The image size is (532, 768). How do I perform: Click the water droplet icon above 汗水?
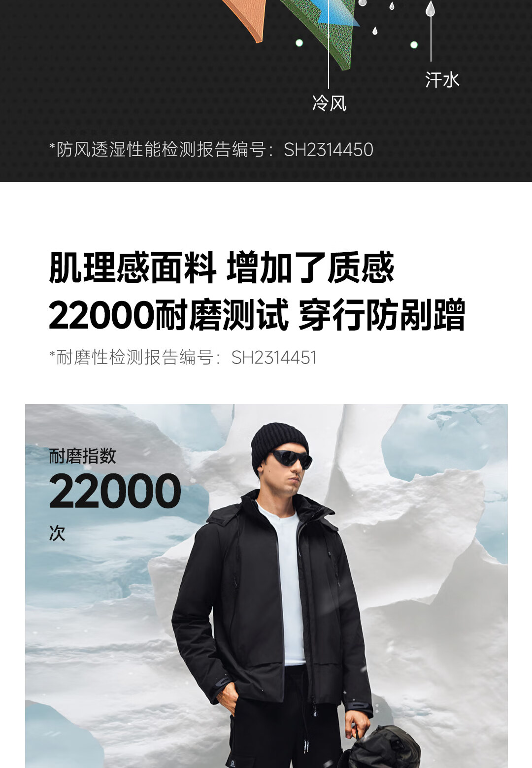pyautogui.click(x=431, y=8)
